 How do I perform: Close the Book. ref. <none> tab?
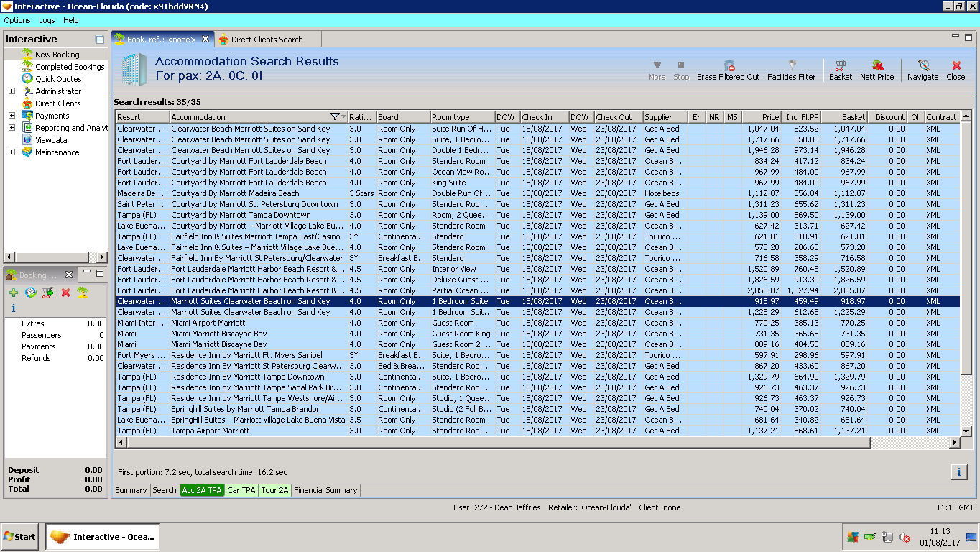click(205, 39)
